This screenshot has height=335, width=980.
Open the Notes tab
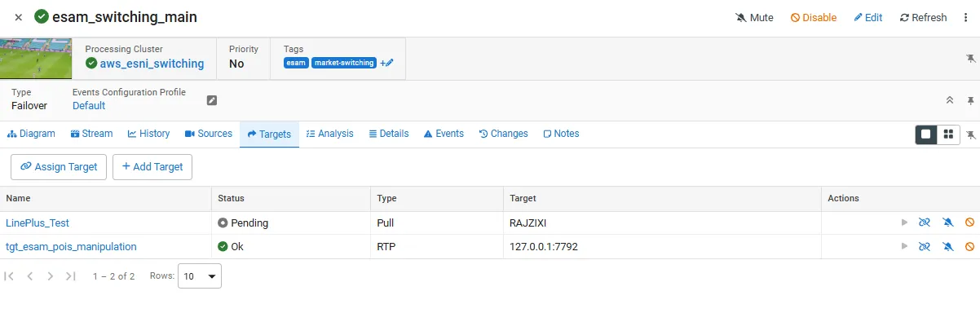[561, 134]
